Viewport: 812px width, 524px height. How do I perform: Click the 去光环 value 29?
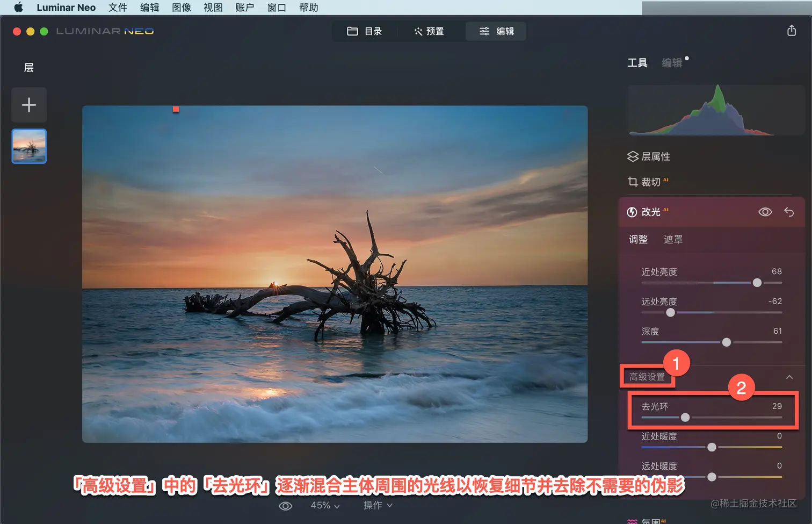777,406
